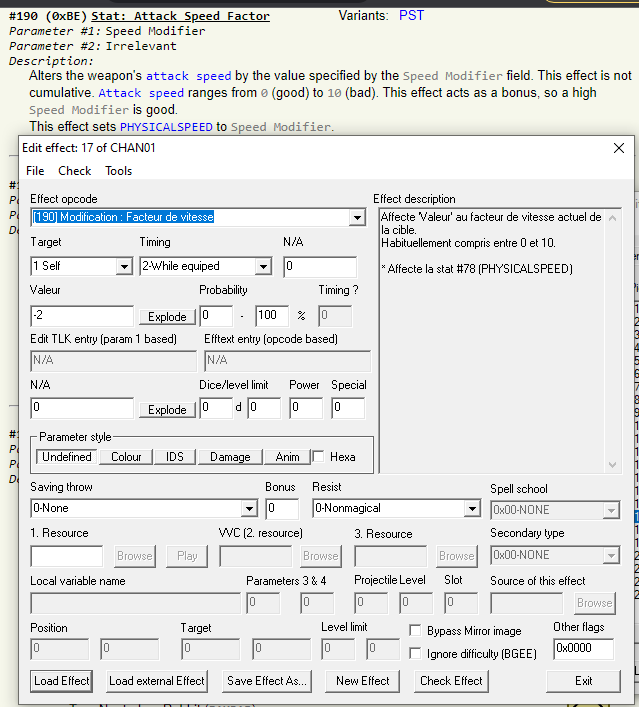Click the first attack speed link in description
Image resolution: width=639 pixels, height=707 pixels.
click(x=188, y=76)
